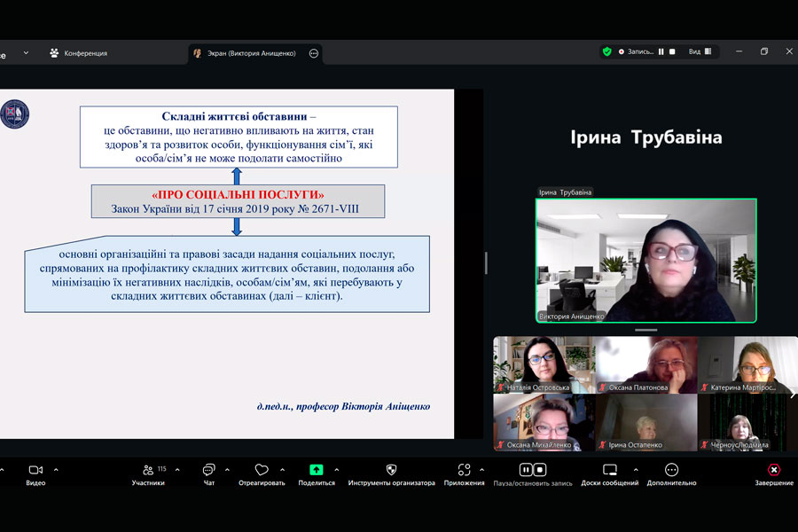Screen dimensions: 798x532
Task: Toggle the Видео camera on or off
Action: 35,470
